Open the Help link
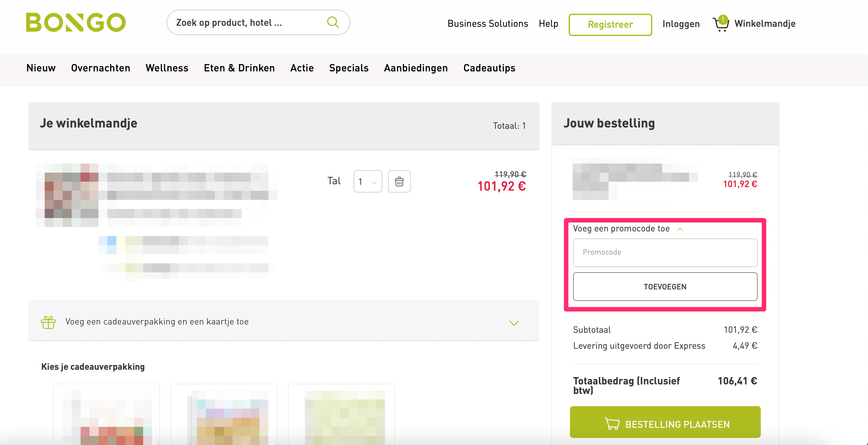The width and height of the screenshot is (868, 445). [548, 24]
